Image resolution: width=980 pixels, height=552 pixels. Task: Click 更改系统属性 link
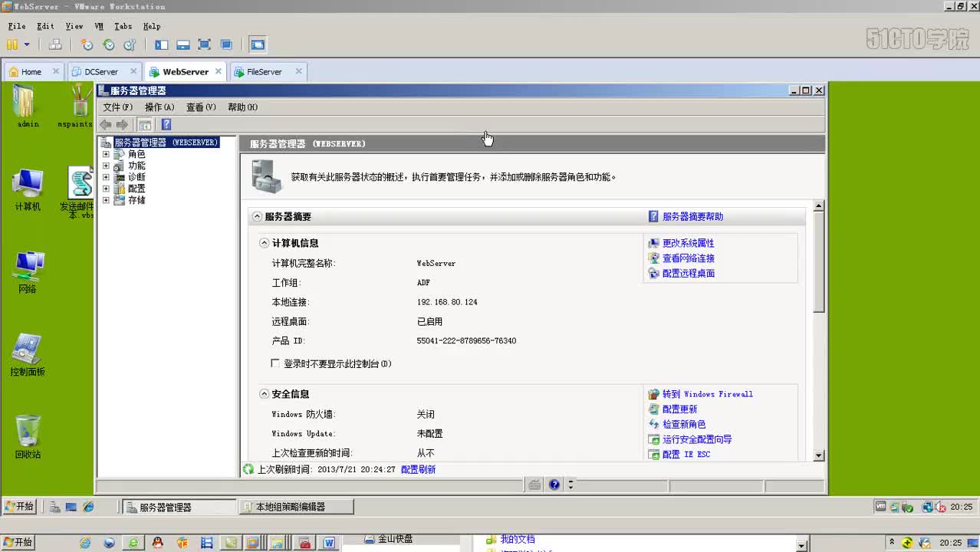tap(688, 243)
